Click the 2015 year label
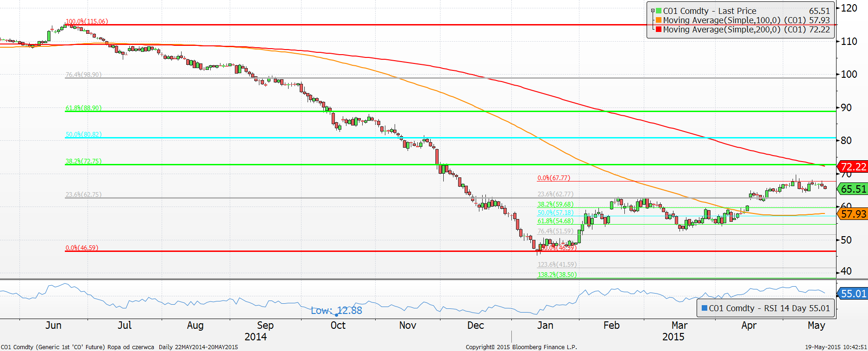 point(673,337)
